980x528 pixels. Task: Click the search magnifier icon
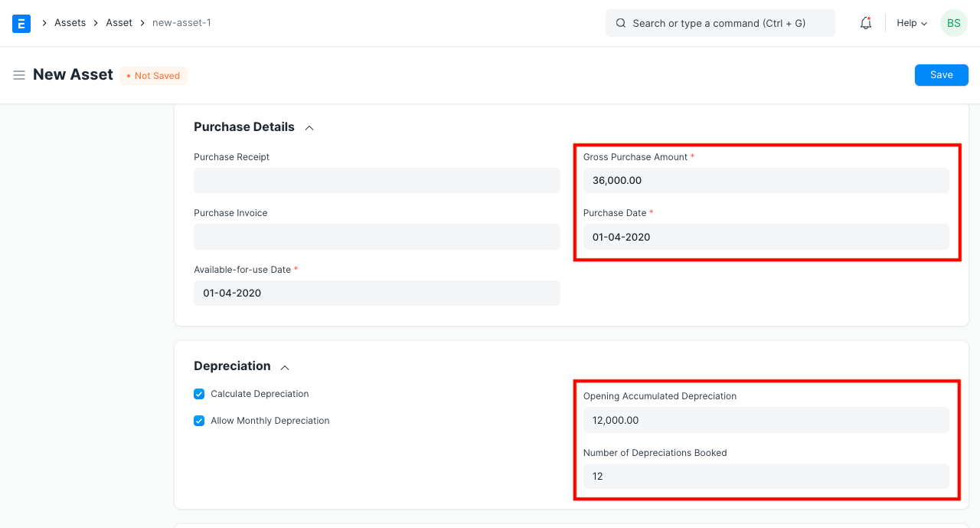click(621, 23)
